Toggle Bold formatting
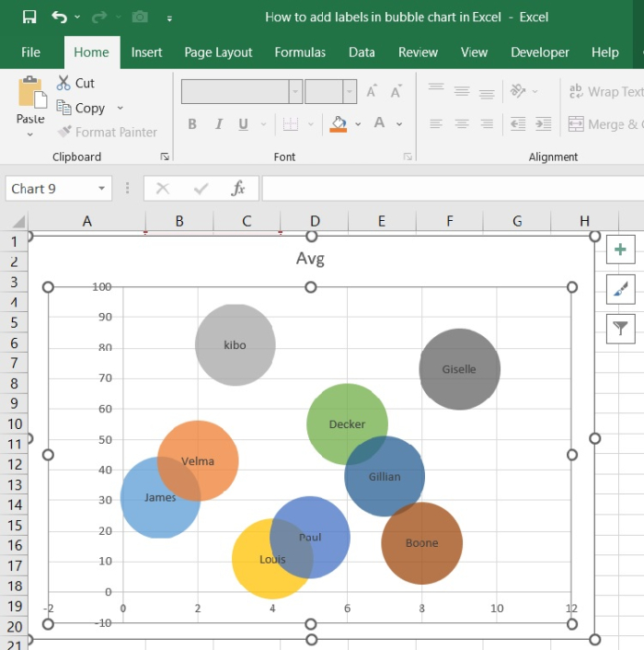Image resolution: width=644 pixels, height=650 pixels. pos(192,124)
